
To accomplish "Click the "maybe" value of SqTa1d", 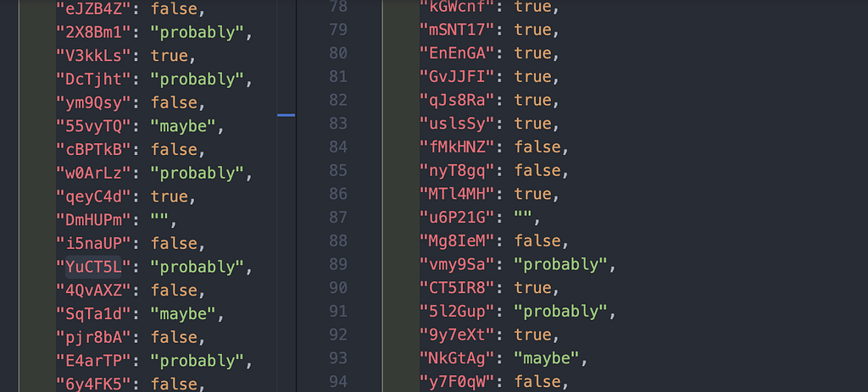I will (183, 314).
